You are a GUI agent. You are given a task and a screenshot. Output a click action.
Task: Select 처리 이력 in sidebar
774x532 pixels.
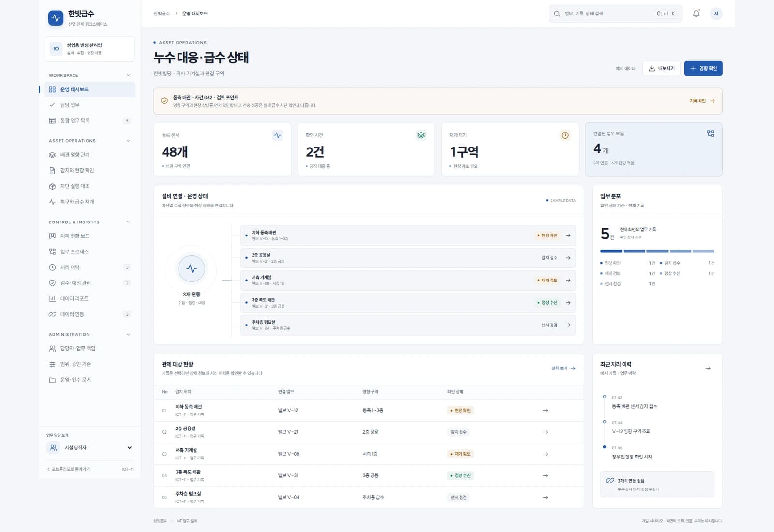(90, 267)
